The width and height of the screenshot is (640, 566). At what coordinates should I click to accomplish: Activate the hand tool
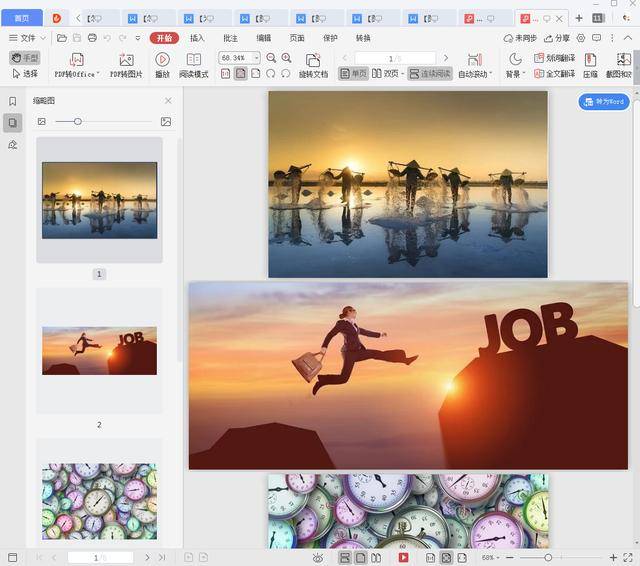coord(25,58)
